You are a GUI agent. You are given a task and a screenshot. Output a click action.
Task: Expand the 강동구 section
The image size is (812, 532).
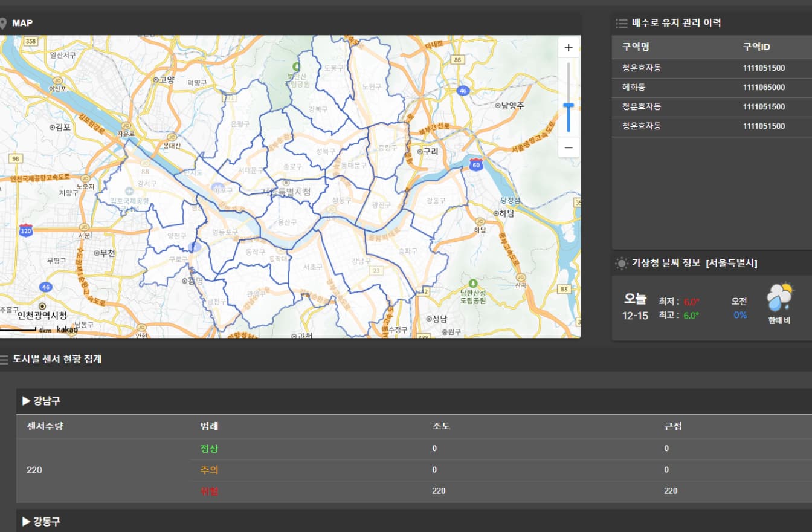click(x=42, y=521)
